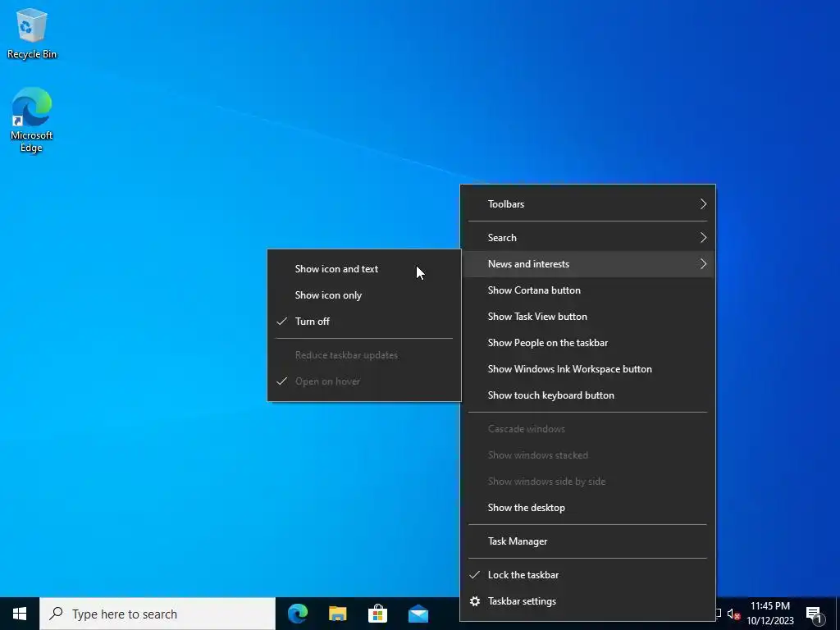Enable Show Windows Ink Workspace button
This screenshot has height=630, width=840.
click(x=587, y=369)
